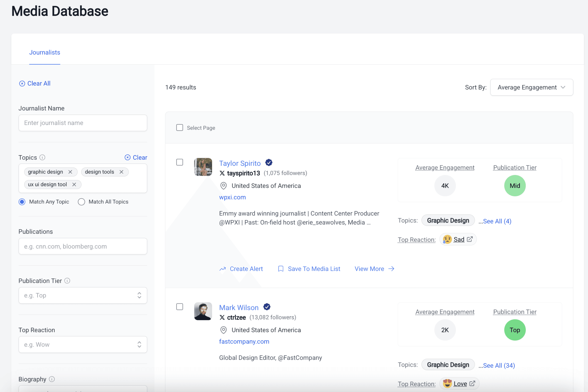This screenshot has width=588, height=392.
Task: Switch to the Journalists tab
Action: [x=44, y=52]
